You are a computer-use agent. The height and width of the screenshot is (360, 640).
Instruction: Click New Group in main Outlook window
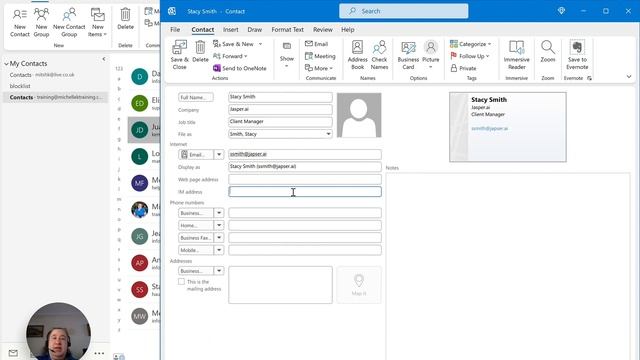[x=41, y=23]
